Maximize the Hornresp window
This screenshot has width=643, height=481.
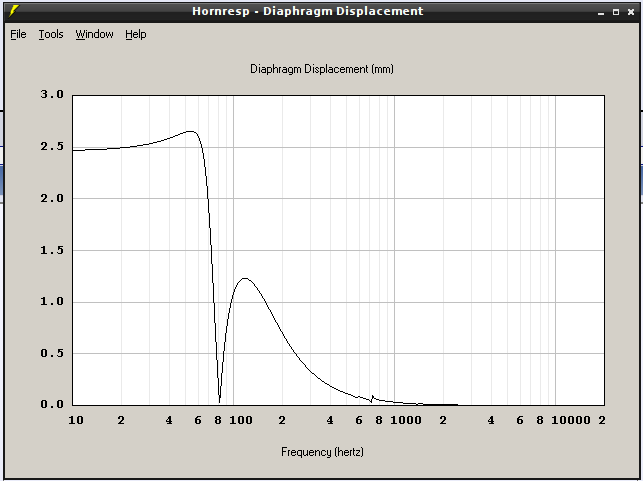click(x=616, y=12)
